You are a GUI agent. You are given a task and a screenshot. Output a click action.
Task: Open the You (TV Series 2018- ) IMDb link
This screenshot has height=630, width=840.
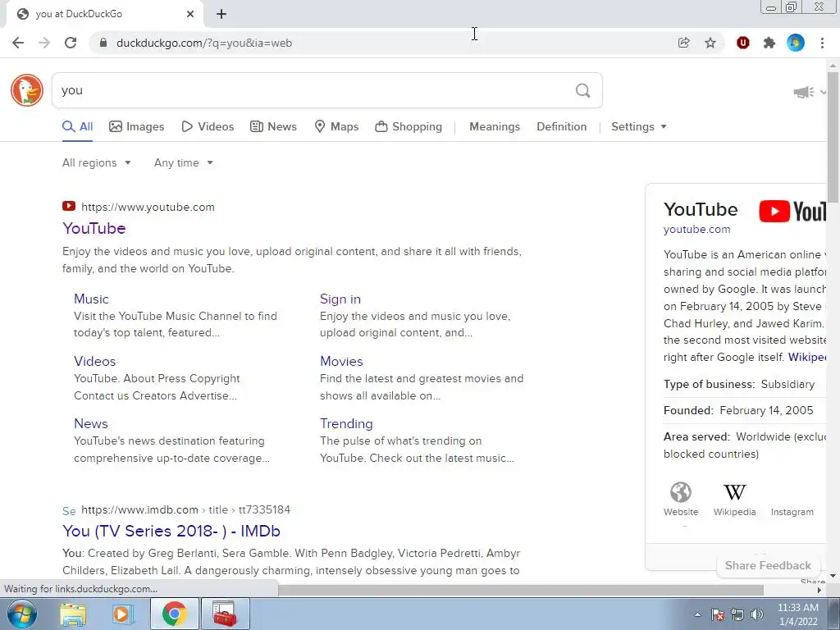tap(171, 531)
